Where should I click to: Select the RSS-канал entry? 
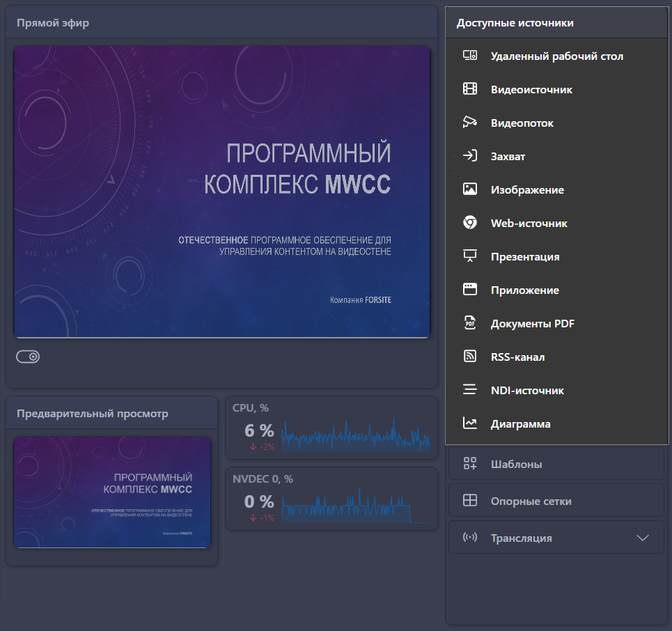556,357
